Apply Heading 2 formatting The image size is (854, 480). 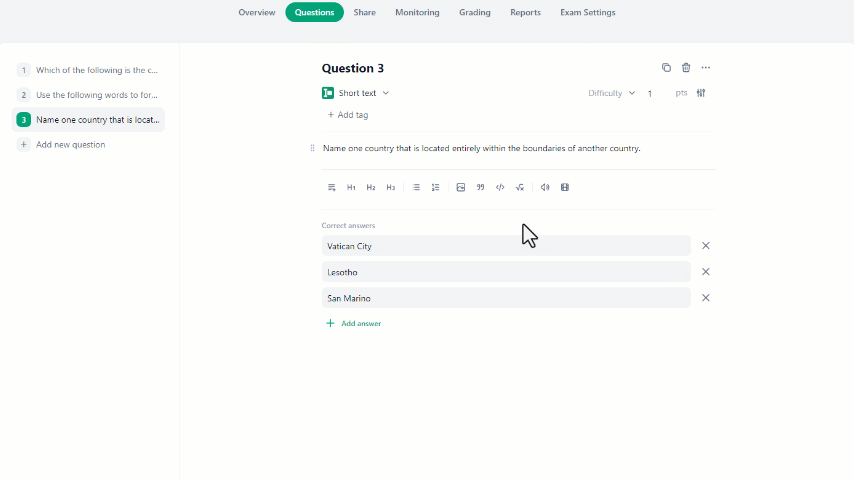[371, 187]
